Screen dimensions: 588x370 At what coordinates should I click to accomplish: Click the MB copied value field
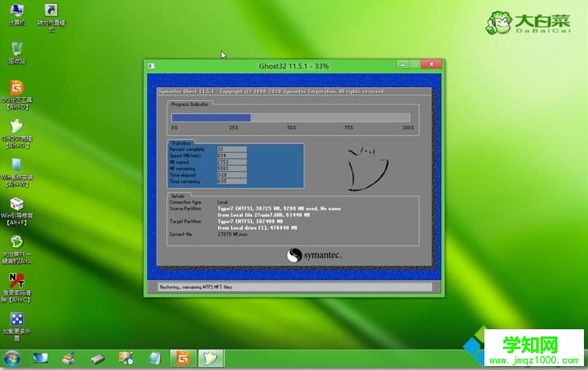(x=232, y=162)
